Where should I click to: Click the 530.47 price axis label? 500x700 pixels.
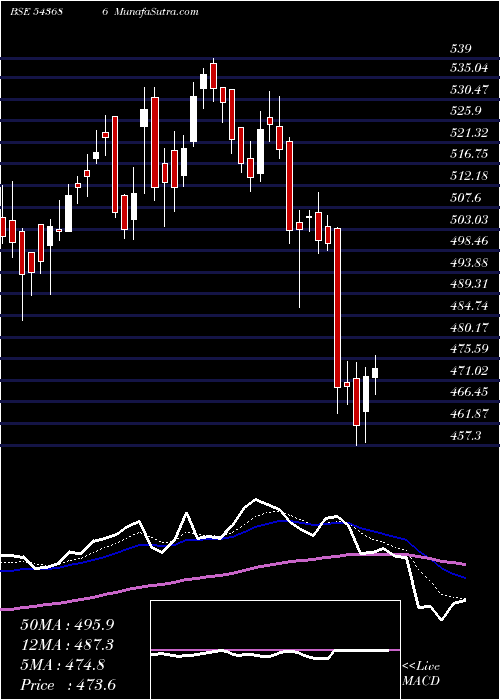pos(470,90)
